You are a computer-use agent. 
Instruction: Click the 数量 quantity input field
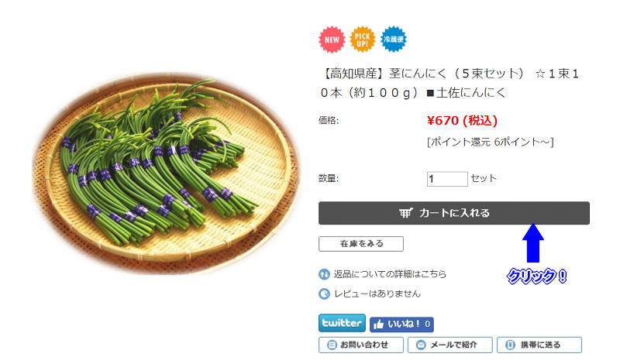click(447, 179)
